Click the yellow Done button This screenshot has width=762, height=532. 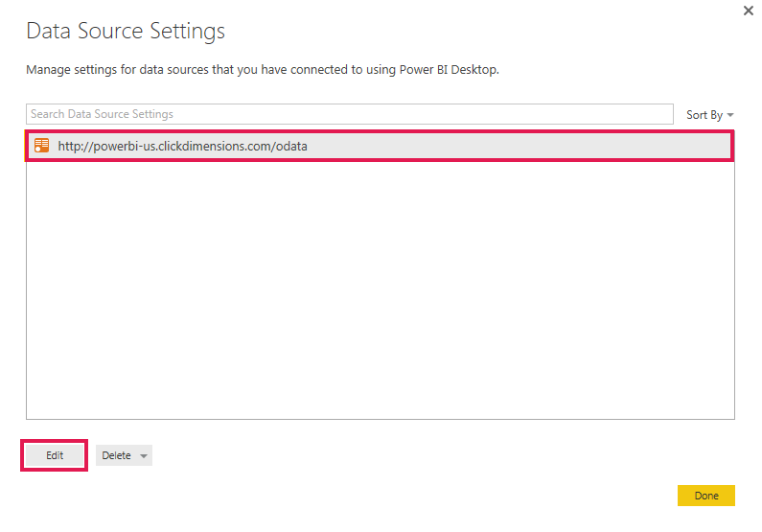coord(706,496)
